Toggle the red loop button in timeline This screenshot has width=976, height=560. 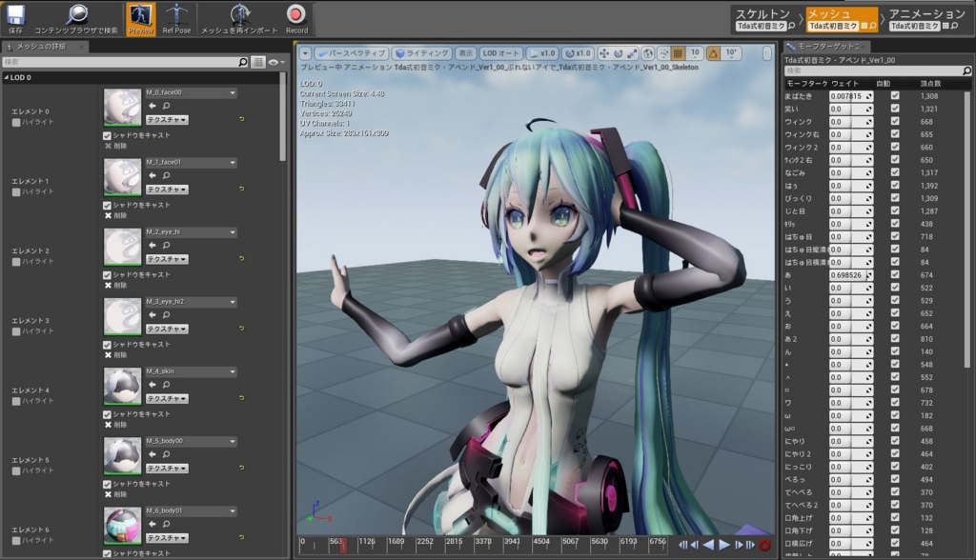(x=765, y=545)
